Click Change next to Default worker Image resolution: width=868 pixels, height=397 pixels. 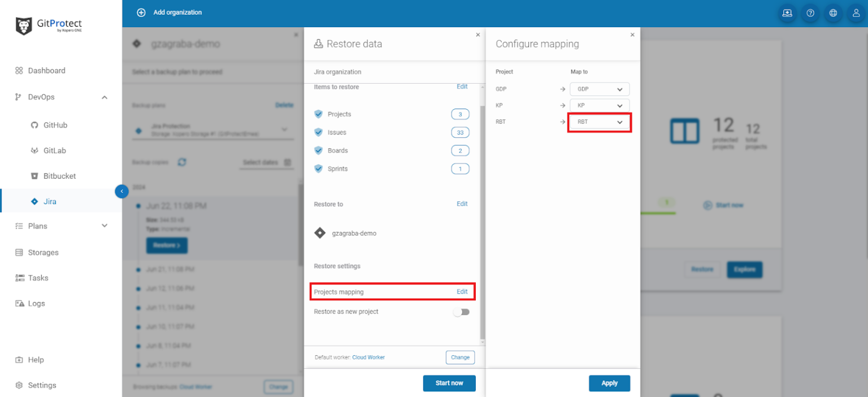click(x=460, y=357)
